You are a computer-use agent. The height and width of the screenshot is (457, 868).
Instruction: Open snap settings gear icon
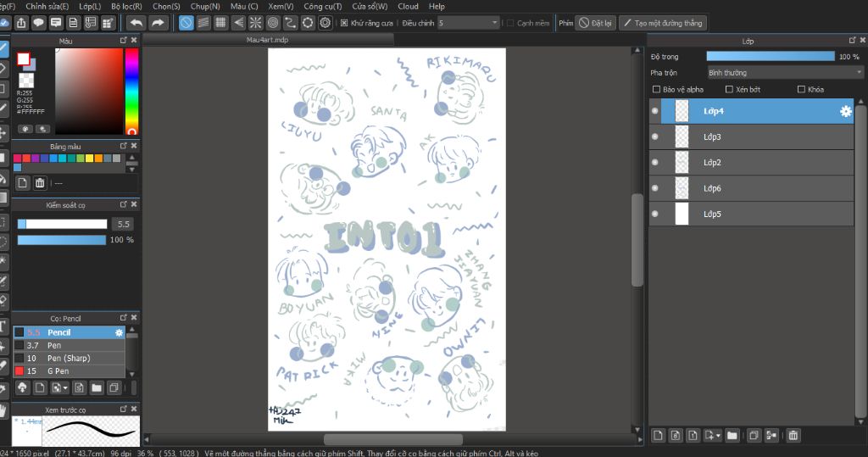pyautogui.click(x=325, y=23)
